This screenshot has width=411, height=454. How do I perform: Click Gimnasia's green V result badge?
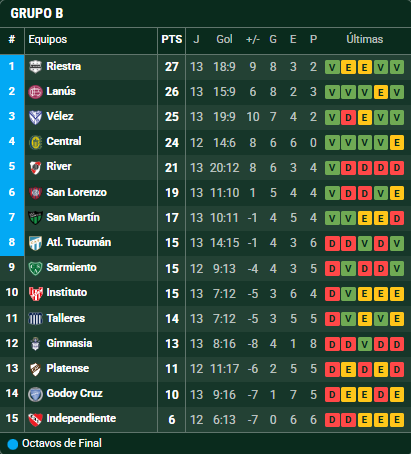(x=364, y=344)
